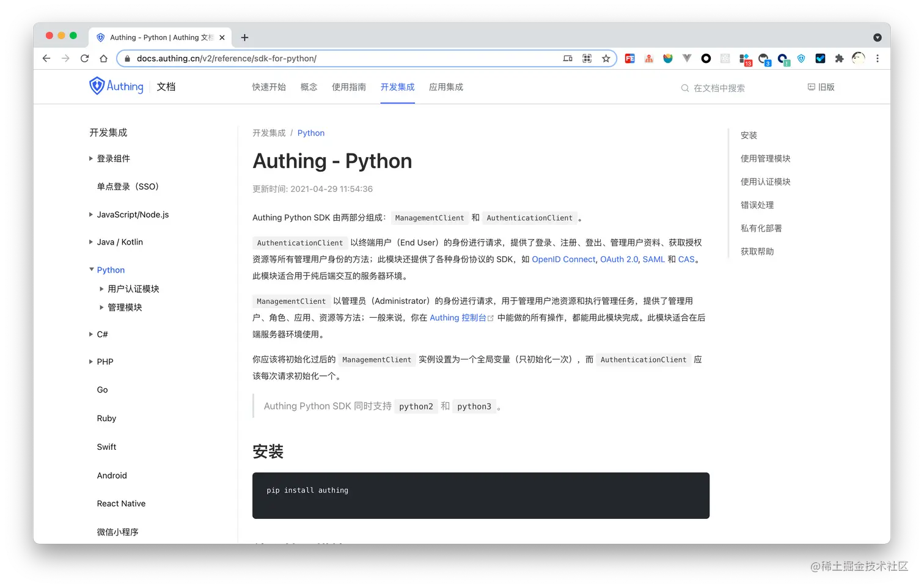Open the blue shield extension icon

click(x=801, y=59)
